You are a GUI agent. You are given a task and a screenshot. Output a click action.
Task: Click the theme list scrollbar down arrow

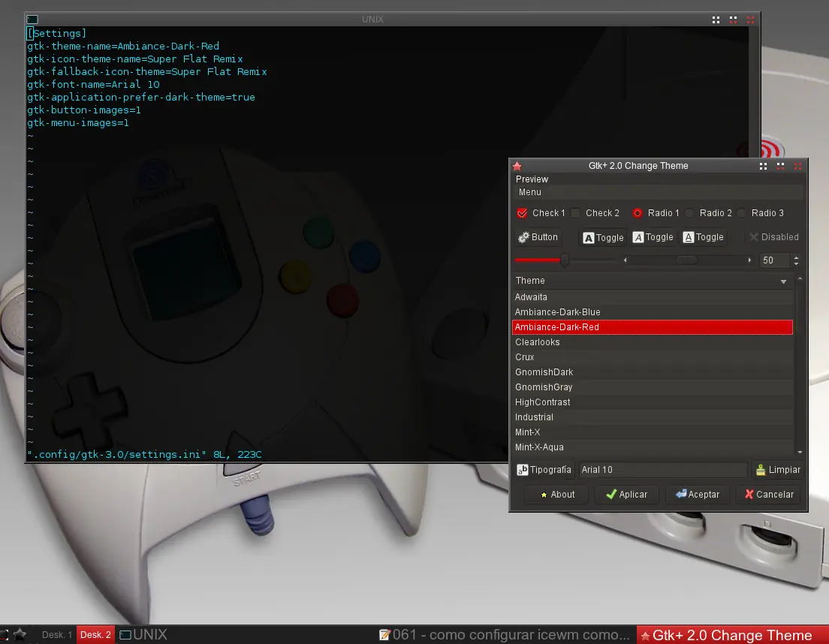coord(800,453)
